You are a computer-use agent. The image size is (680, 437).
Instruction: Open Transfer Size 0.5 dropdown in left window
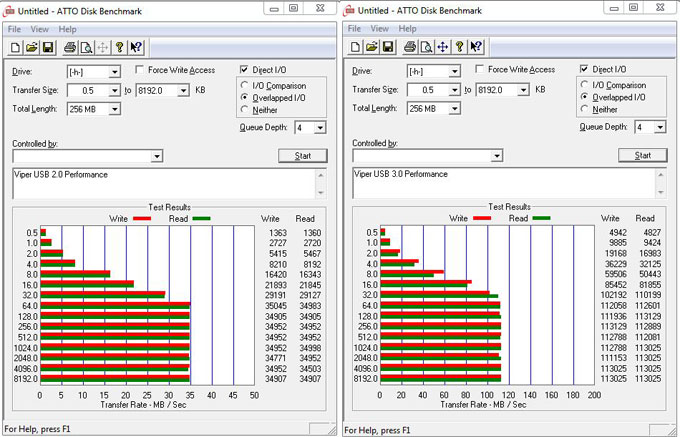click(114, 91)
